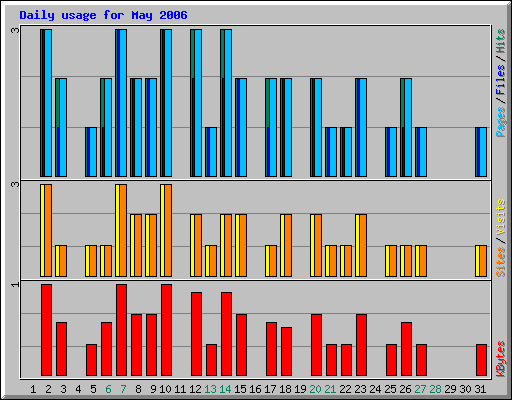Select day label 29 on the x-axis
This screenshot has width=512, height=400.
(450, 389)
